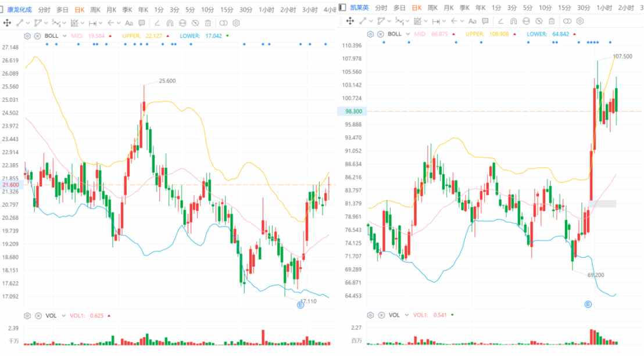This screenshot has height=356, width=644.
Task: Expand wave pattern options in 康龙化成
Action: click(x=64, y=23)
